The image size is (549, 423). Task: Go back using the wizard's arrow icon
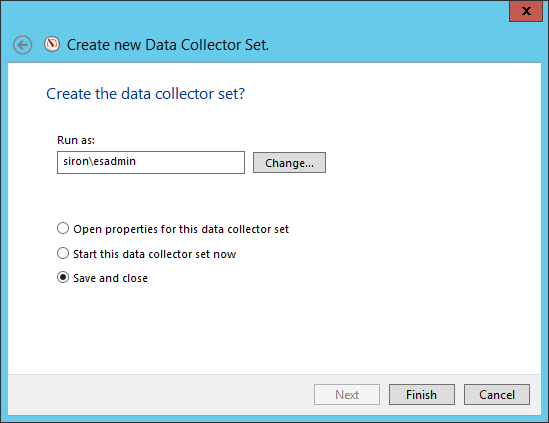click(22, 45)
